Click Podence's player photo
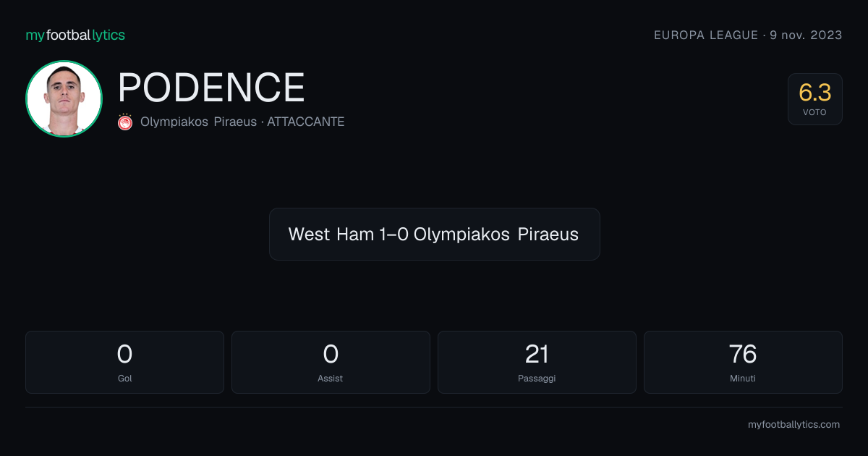The width and height of the screenshot is (868, 456). (x=64, y=98)
